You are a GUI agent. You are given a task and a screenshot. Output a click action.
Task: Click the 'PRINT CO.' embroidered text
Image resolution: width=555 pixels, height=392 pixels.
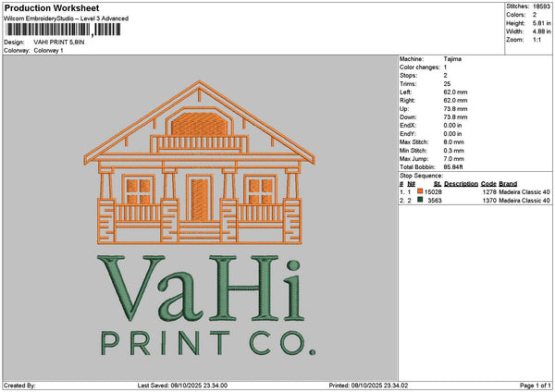tap(208, 343)
